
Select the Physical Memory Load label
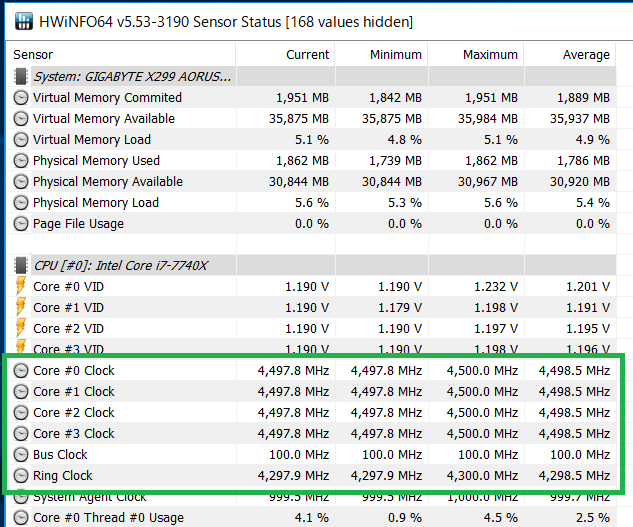[x=96, y=202]
